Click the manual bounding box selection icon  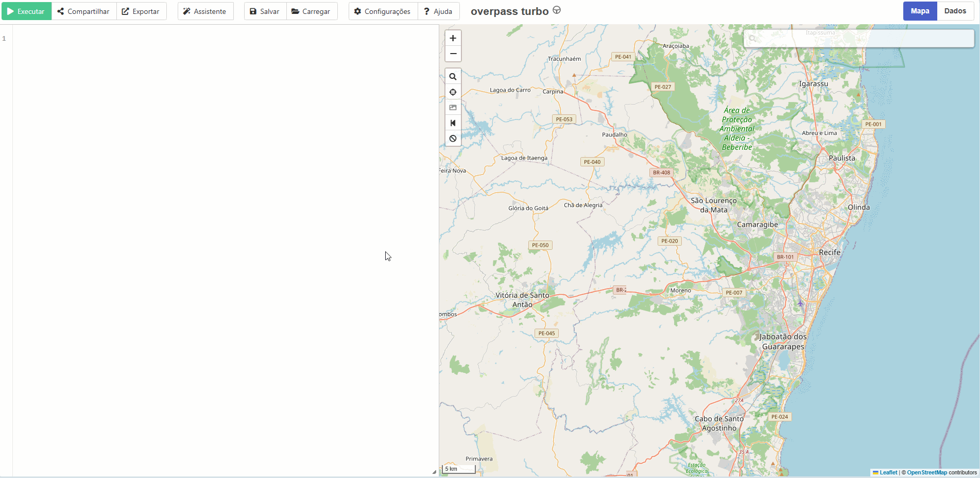click(453, 108)
